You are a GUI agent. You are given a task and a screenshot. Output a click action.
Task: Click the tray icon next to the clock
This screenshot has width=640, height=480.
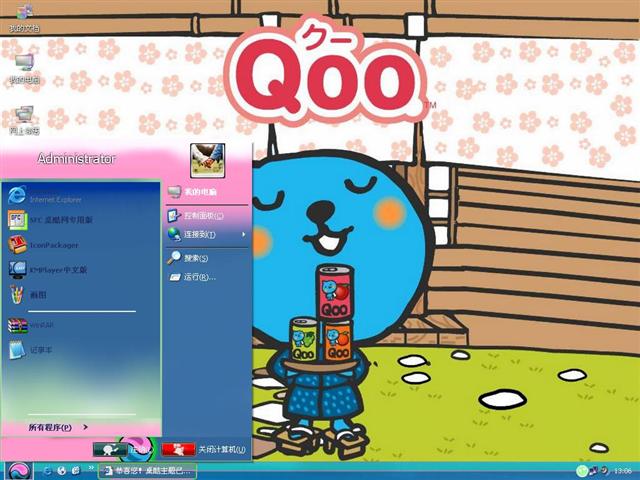click(x=605, y=471)
